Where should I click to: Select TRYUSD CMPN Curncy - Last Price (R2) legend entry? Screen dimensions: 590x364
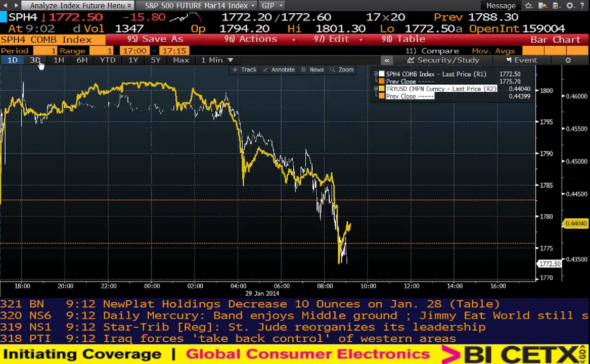click(x=441, y=89)
